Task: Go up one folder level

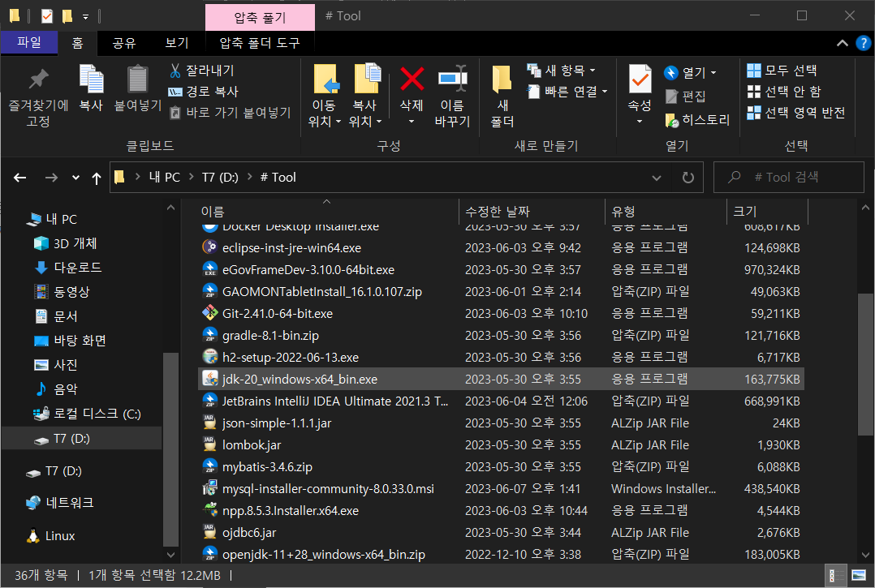Action: point(97,178)
